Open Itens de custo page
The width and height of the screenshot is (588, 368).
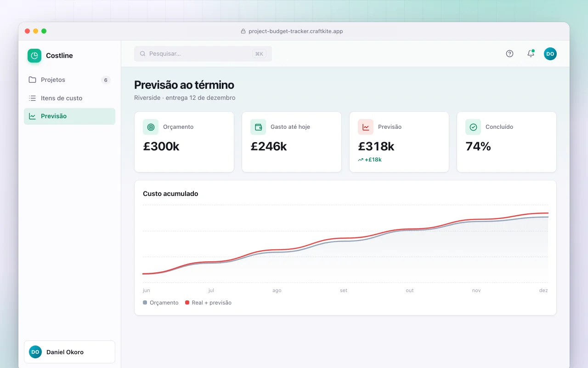69,98
